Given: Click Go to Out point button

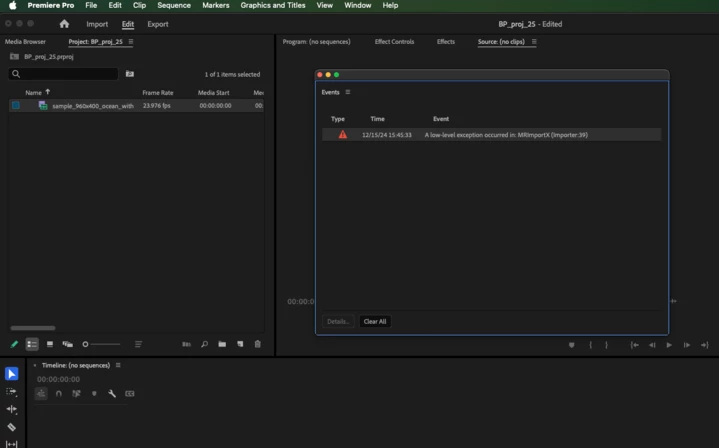Looking at the screenshot, I should click(704, 345).
